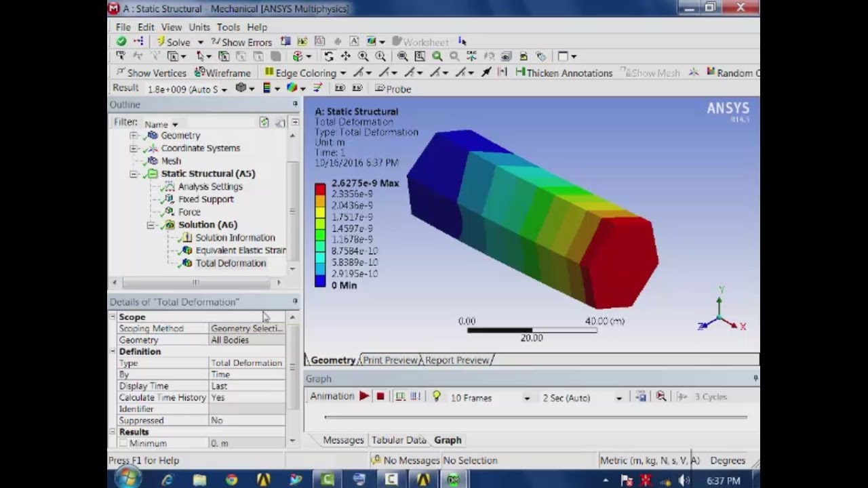Viewport: 868px width, 488px height.
Task: Click the Solve lightning icon
Action: [161, 42]
